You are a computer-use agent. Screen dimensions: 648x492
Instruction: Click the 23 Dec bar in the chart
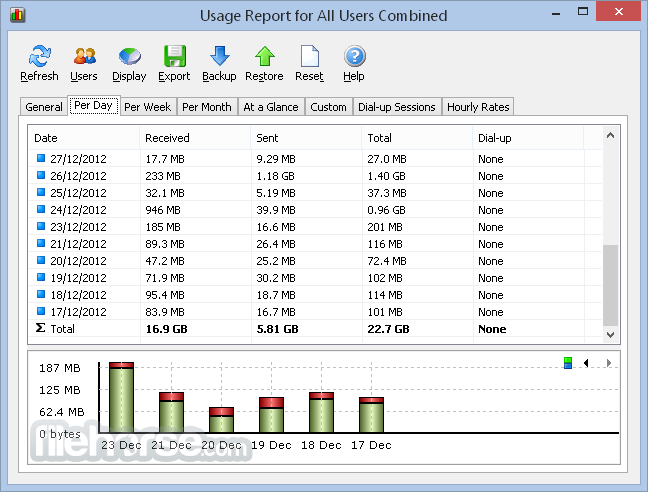point(122,400)
